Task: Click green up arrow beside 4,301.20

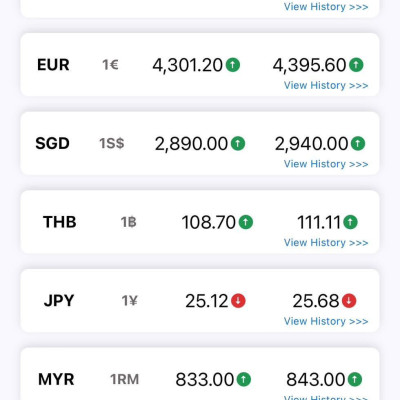Action: [233, 65]
